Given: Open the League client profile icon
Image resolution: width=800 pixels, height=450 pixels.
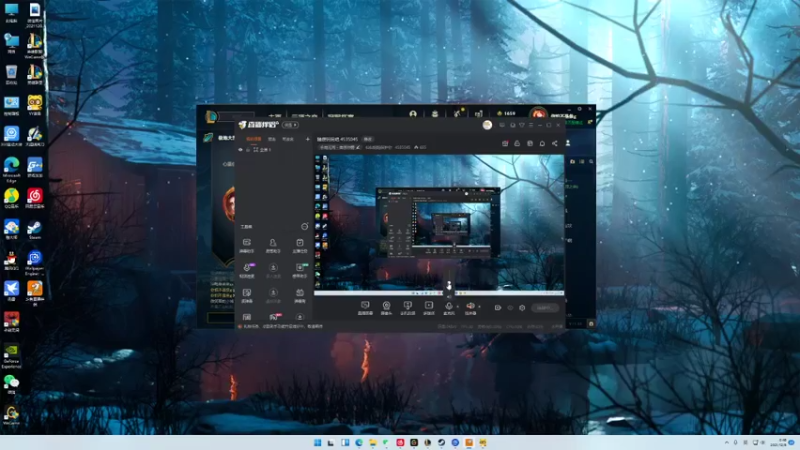Looking at the screenshot, I should (413, 114).
